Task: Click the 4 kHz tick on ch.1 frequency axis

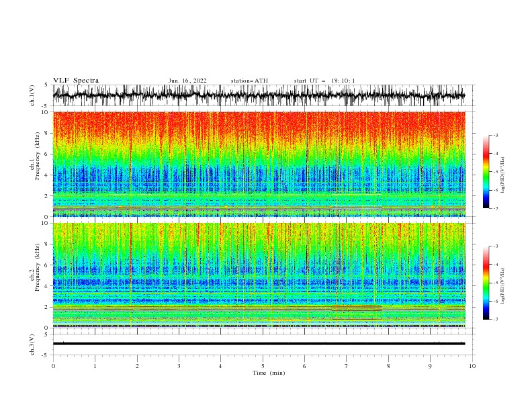Action: 46,175
